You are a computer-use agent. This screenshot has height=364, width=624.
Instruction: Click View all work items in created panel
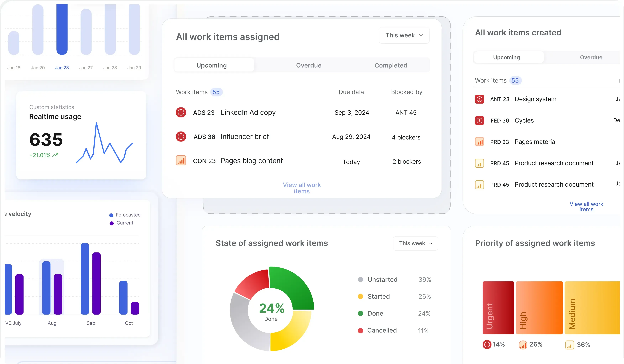click(586, 206)
